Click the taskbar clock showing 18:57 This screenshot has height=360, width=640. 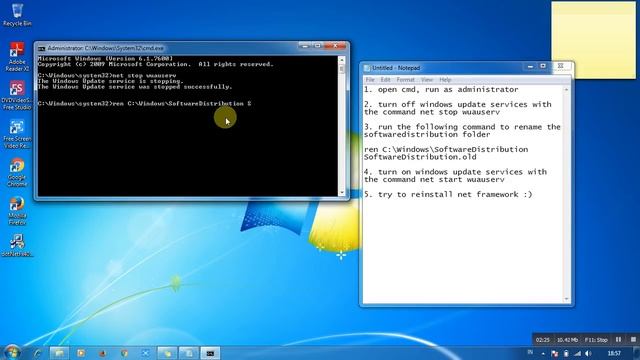(614, 353)
